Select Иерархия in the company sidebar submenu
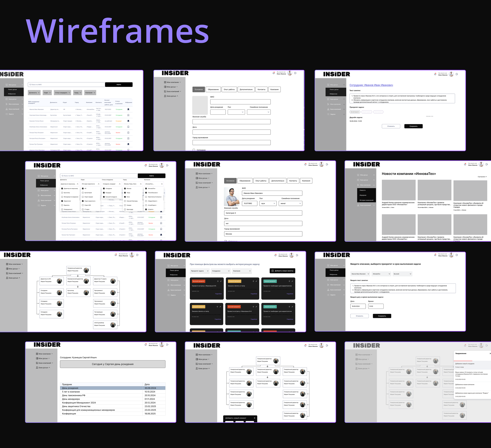This screenshot has width=491, height=448. point(363,195)
